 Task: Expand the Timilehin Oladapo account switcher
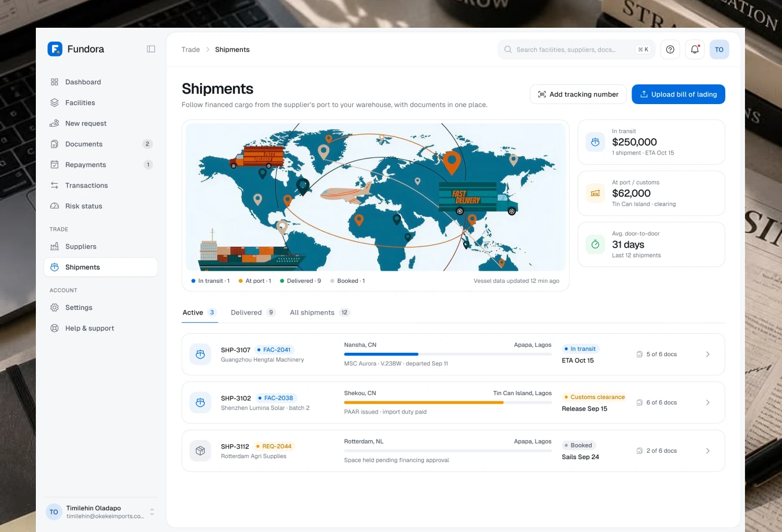click(x=101, y=512)
